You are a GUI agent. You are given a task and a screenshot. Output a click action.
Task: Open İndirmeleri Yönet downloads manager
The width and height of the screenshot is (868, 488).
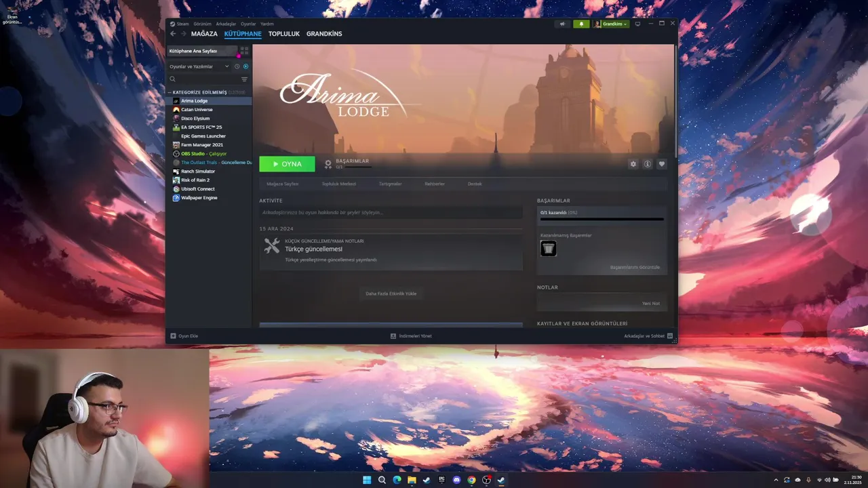click(411, 335)
